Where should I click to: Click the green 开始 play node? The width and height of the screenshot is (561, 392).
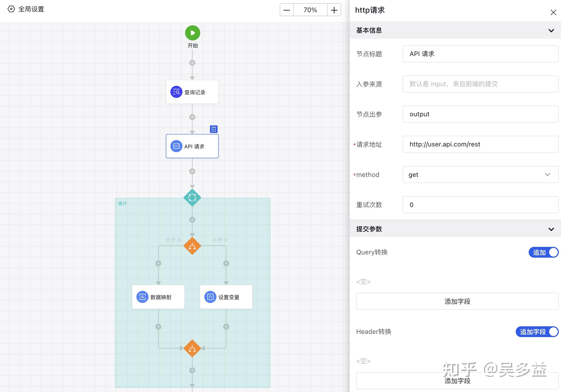[192, 33]
